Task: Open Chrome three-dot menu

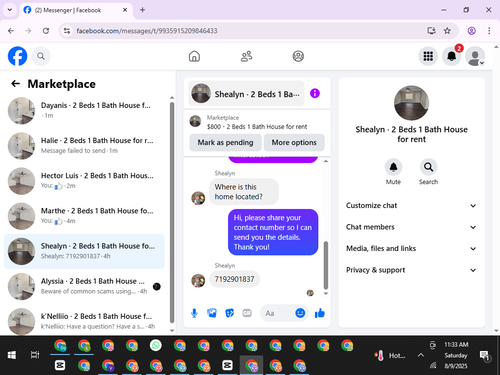Action: pyautogui.click(x=489, y=31)
